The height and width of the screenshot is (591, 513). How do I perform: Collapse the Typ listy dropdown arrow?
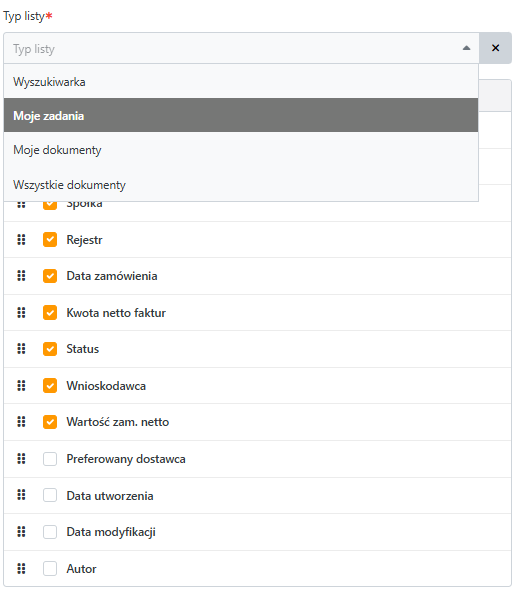466,48
